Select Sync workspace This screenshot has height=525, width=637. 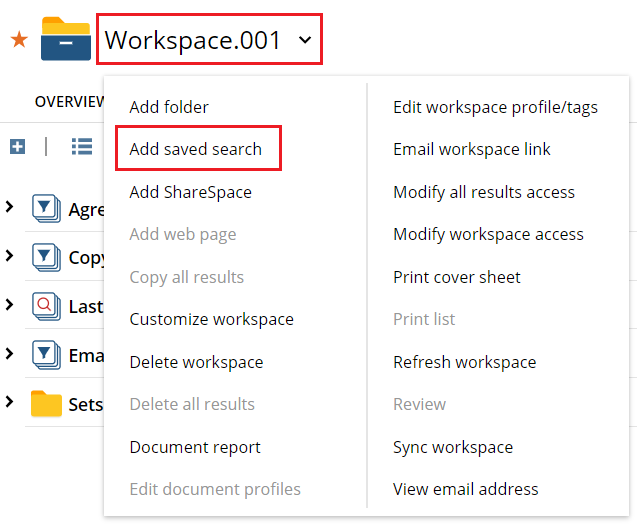pyautogui.click(x=453, y=447)
